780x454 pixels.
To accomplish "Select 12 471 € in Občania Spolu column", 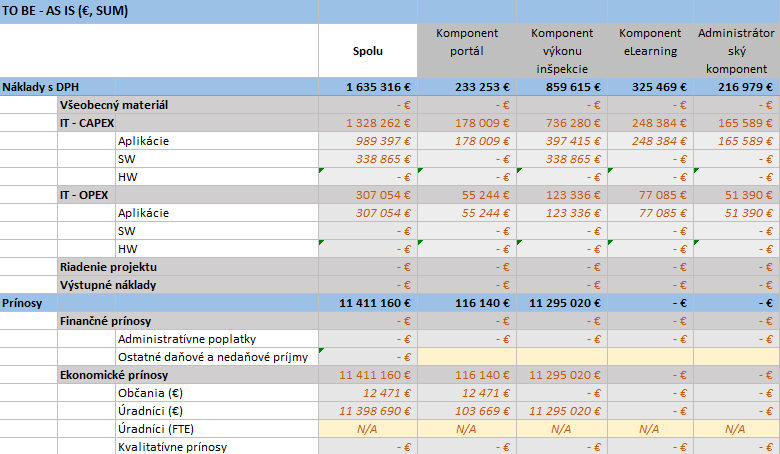I will pos(368,393).
